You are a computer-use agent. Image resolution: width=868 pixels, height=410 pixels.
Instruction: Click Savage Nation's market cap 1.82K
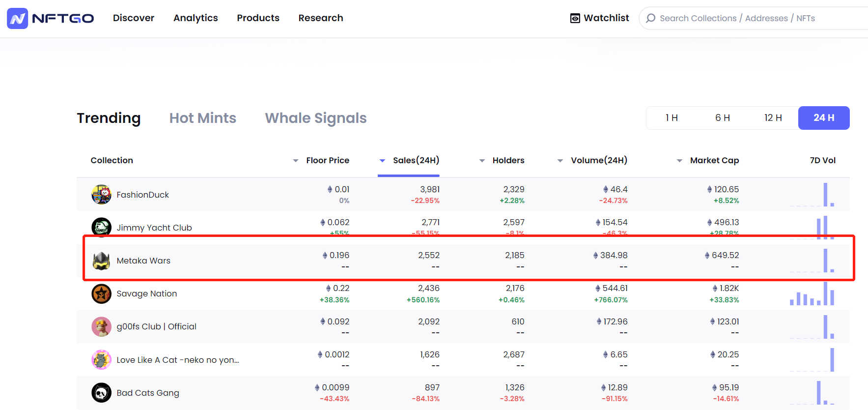[729, 288]
